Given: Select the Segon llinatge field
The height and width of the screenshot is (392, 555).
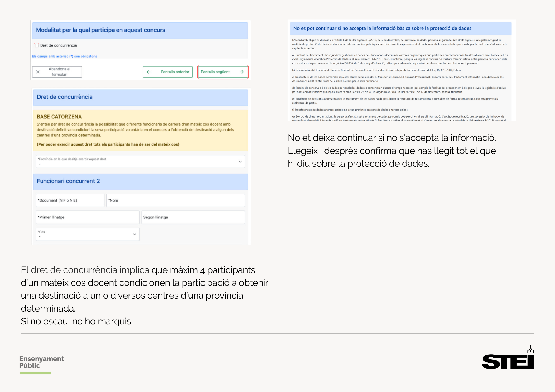Looking at the screenshot, I should coord(193,217).
